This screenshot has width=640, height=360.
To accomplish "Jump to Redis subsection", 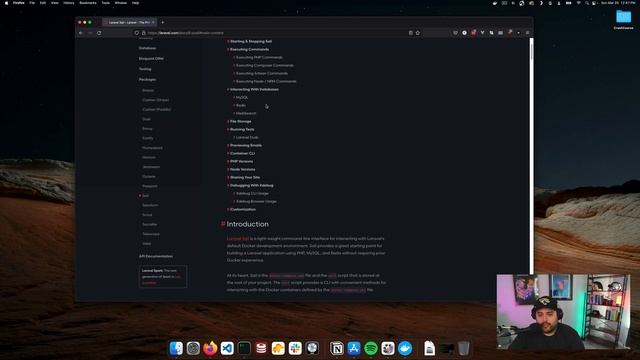I will tap(241, 105).
